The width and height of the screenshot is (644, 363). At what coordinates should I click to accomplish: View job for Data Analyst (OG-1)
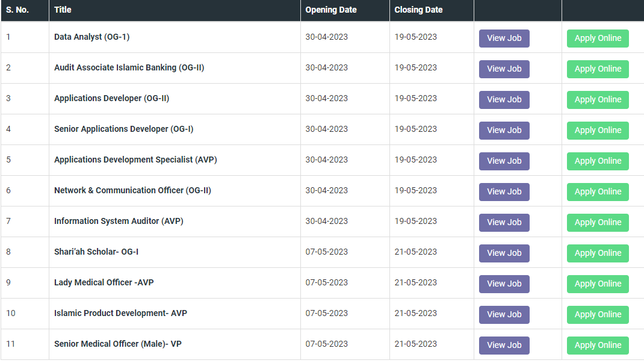pos(504,38)
